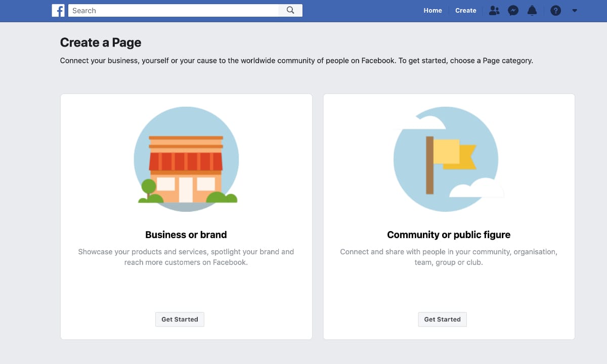Click the Facebook logo icon

tap(58, 10)
